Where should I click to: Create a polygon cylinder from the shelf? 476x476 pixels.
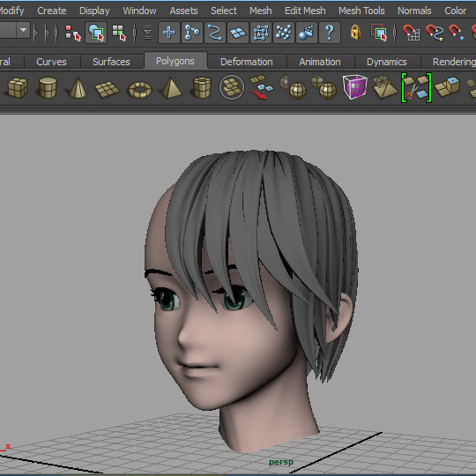[x=48, y=88]
